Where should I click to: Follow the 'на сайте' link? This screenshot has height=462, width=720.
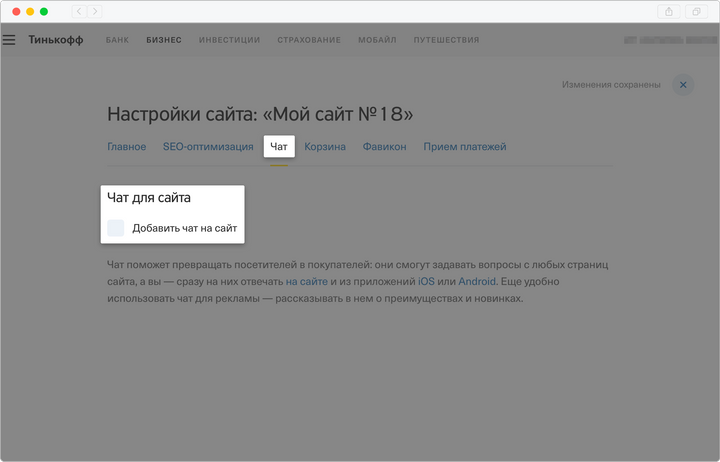306,282
